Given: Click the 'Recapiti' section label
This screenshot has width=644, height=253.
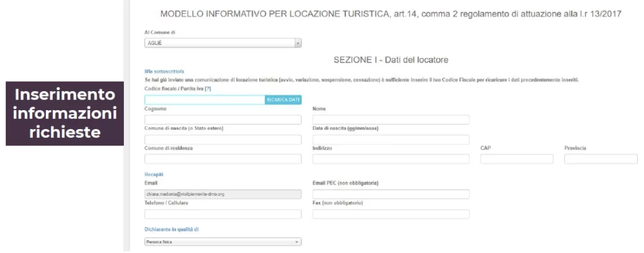Looking at the screenshot, I should point(153,174).
